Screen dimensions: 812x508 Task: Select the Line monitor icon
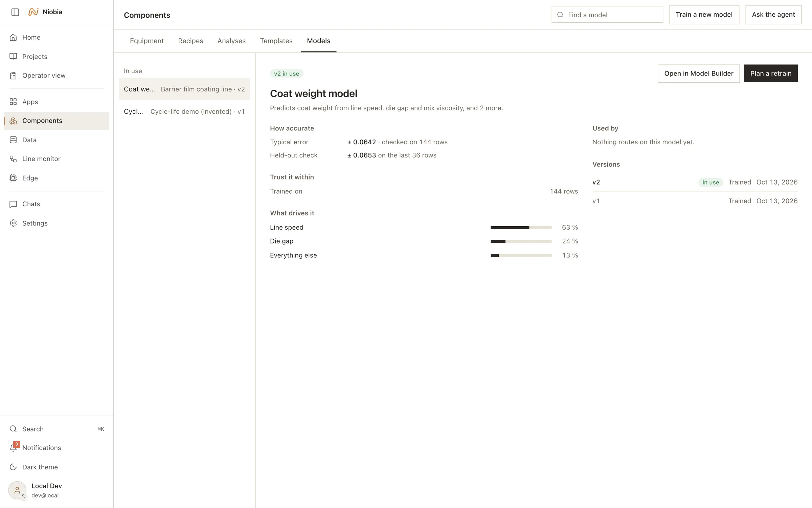tap(13, 159)
